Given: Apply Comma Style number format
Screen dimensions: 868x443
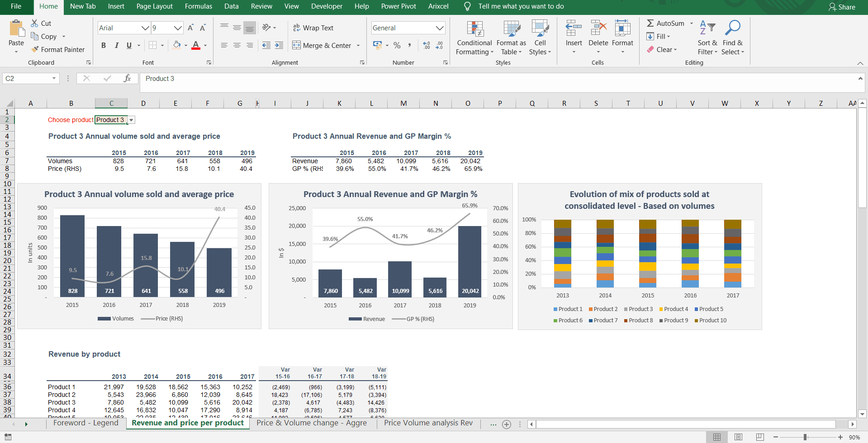Looking at the screenshot, I should coord(409,45).
